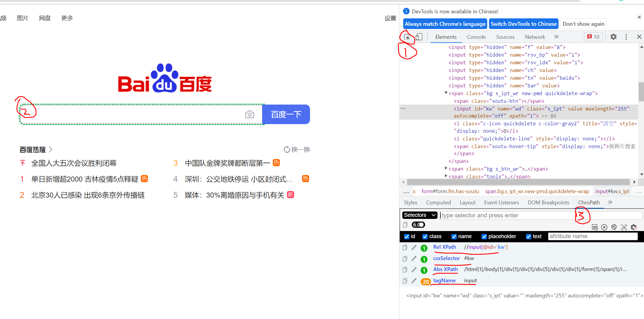Uncheck the placeholder attribute checkbox
Image resolution: width=644 pixels, height=319 pixels.
[484, 236]
